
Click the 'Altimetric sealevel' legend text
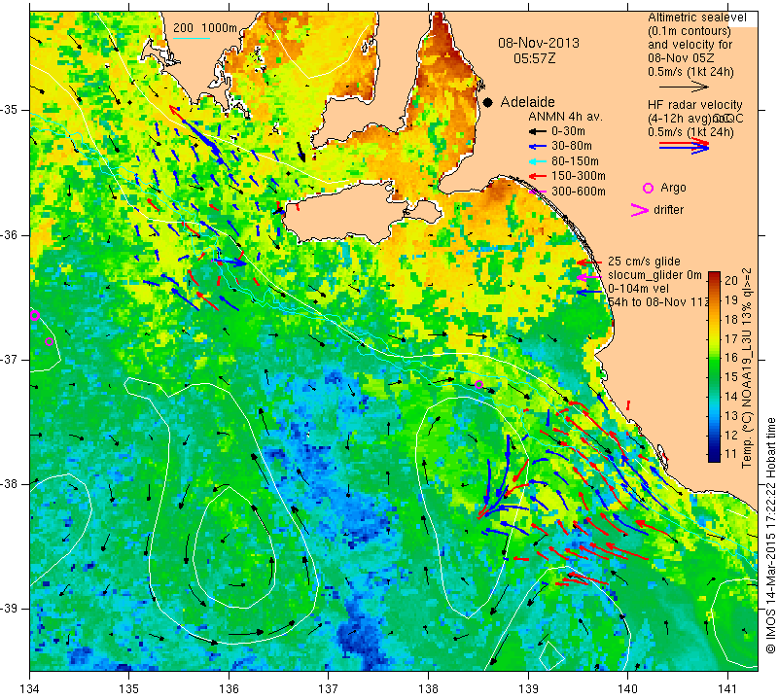coord(696,17)
